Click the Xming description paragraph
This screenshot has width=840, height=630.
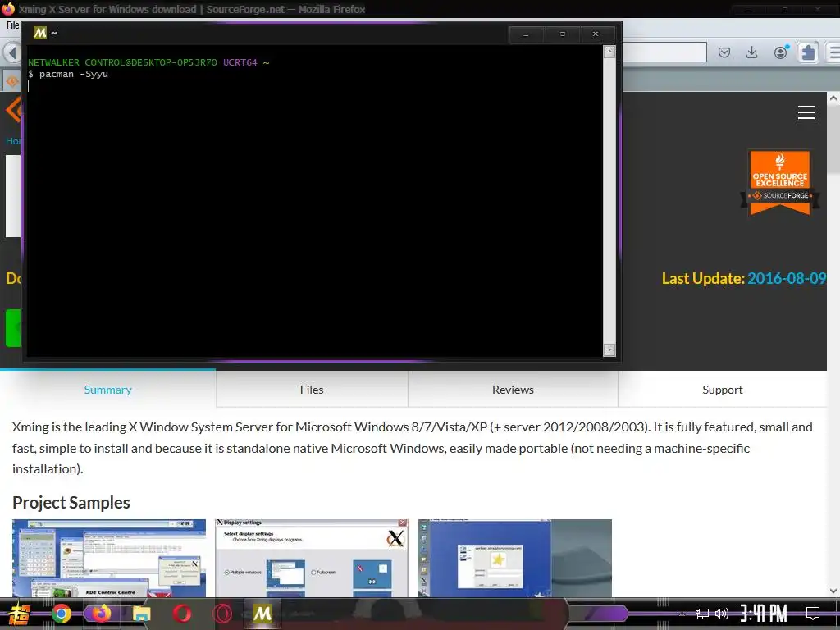(x=413, y=448)
